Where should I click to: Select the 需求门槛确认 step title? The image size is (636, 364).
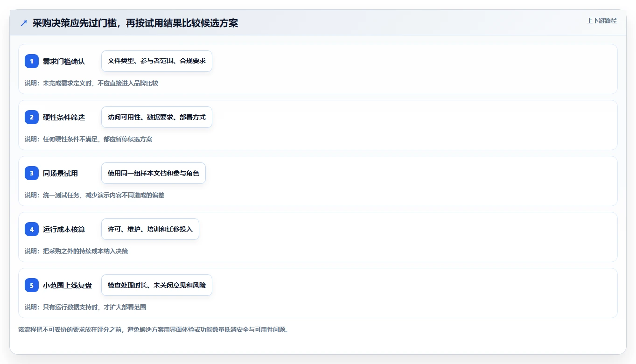64,61
